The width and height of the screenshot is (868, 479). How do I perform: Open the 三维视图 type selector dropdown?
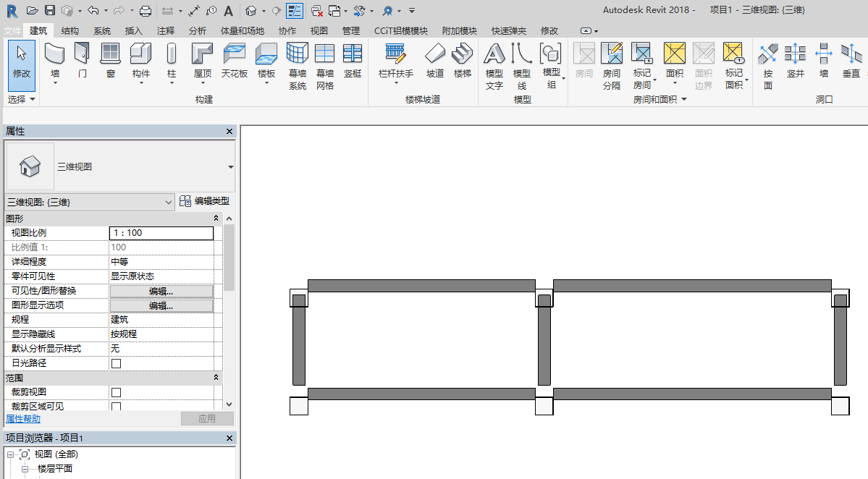[x=230, y=167]
